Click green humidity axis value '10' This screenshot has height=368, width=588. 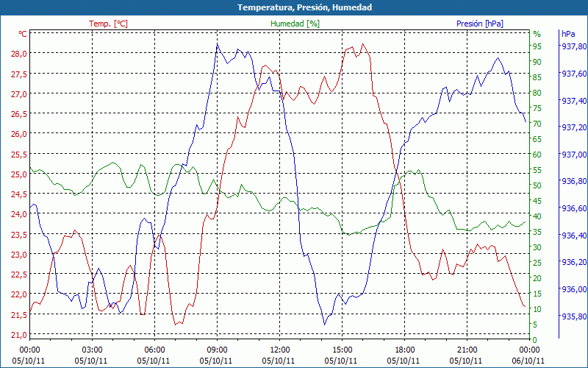coord(537,309)
